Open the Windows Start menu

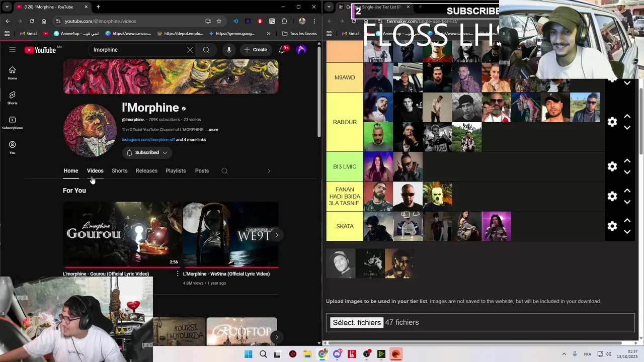coord(248,354)
